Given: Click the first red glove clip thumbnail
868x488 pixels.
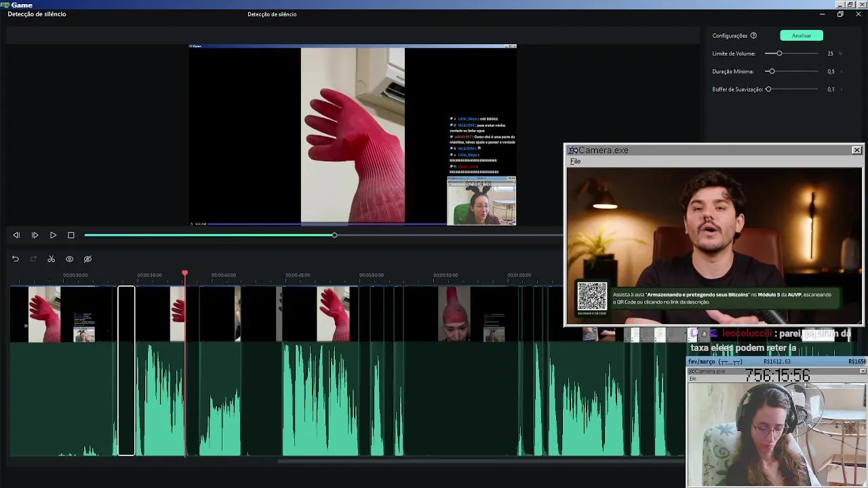Looking at the screenshot, I should click(45, 314).
